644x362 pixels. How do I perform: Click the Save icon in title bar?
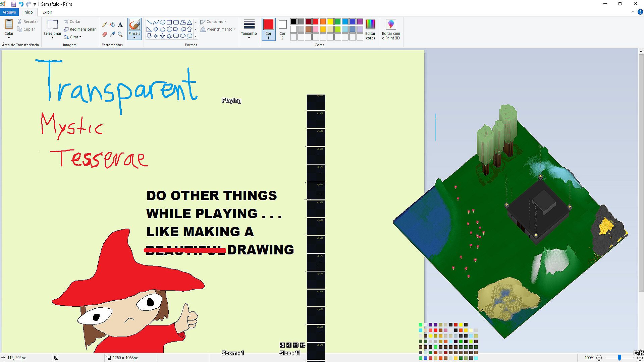[x=14, y=4]
